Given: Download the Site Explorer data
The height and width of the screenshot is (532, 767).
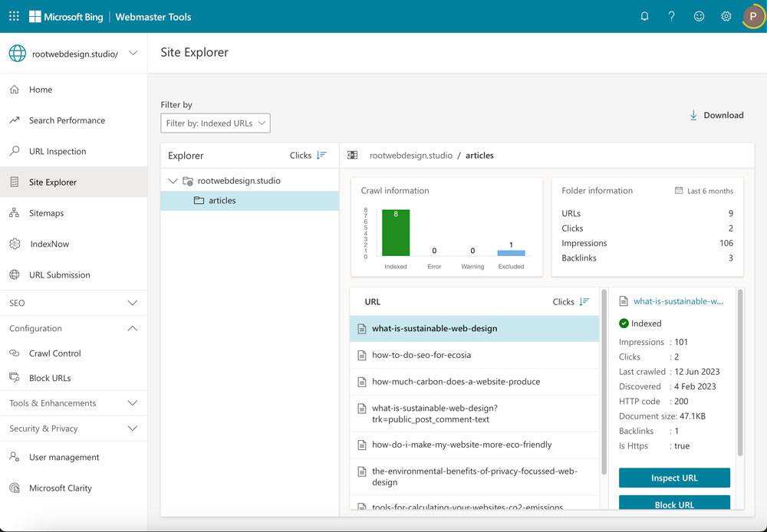Looking at the screenshot, I should click(x=716, y=116).
